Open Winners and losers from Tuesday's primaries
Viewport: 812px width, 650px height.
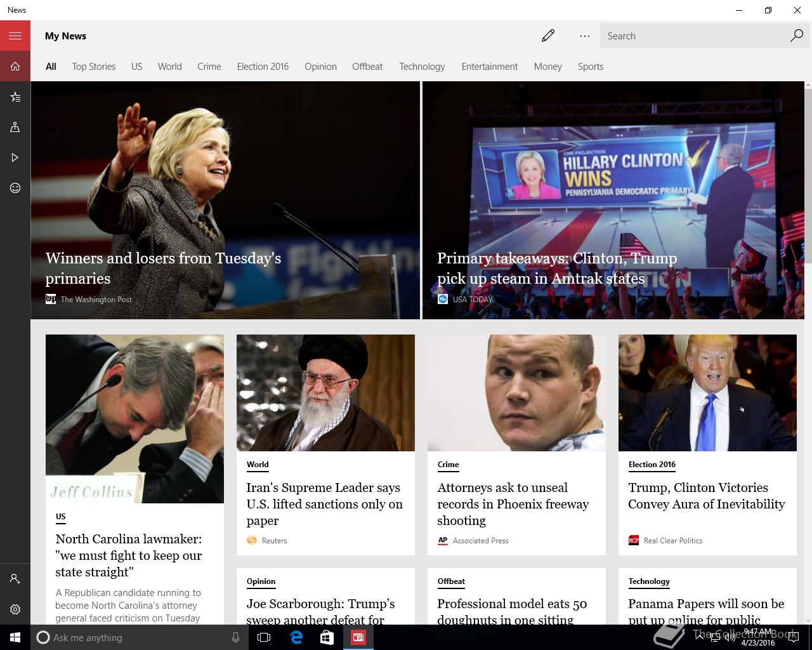163,268
